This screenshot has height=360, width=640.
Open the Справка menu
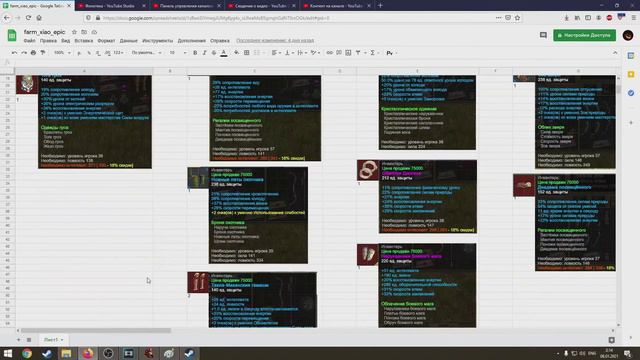(220, 41)
